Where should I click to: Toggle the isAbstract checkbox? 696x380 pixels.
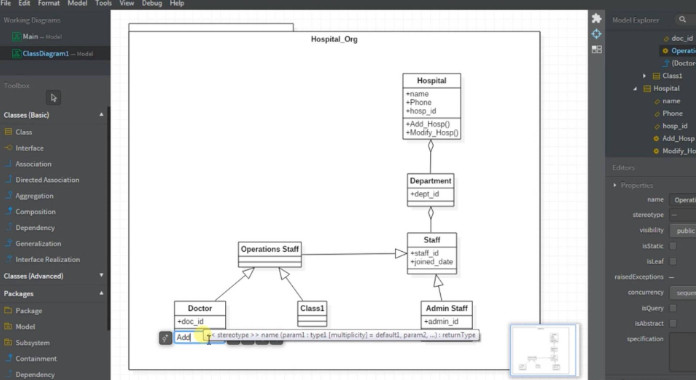point(673,324)
